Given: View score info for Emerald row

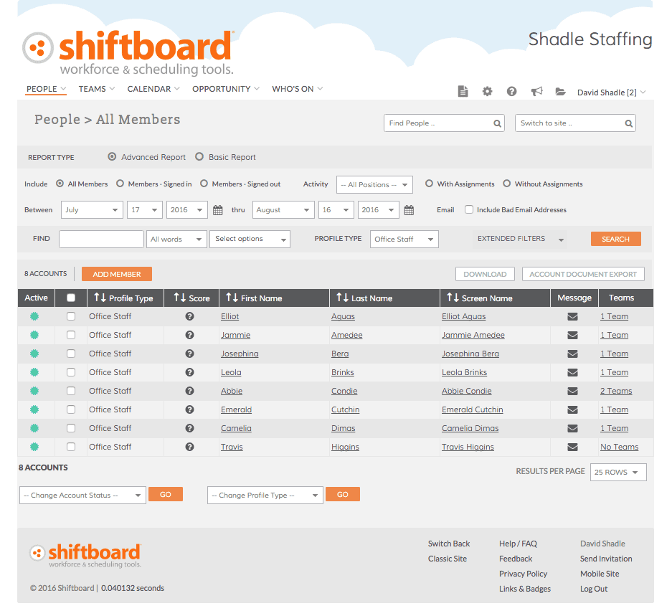Looking at the screenshot, I should [189, 409].
